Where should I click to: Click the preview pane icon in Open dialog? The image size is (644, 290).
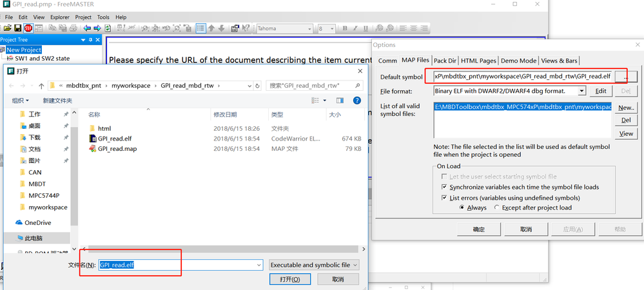[340, 101]
